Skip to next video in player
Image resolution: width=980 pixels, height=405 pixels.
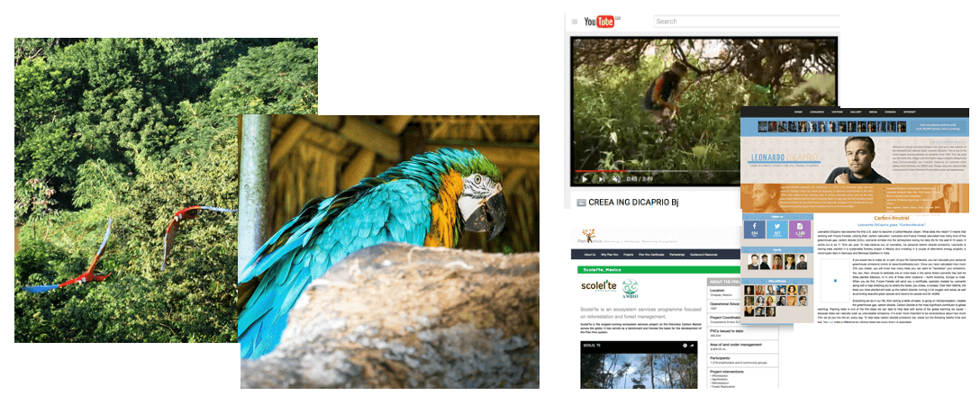600,178
